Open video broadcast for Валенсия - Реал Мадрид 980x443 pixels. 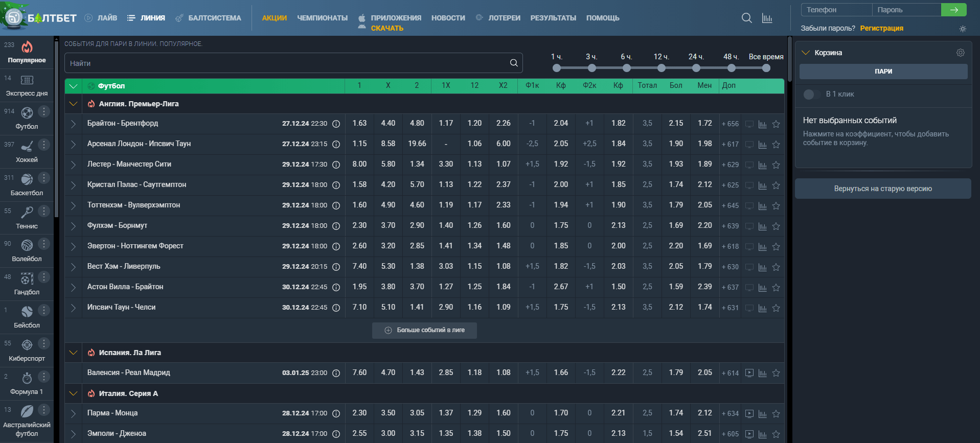coord(749,373)
